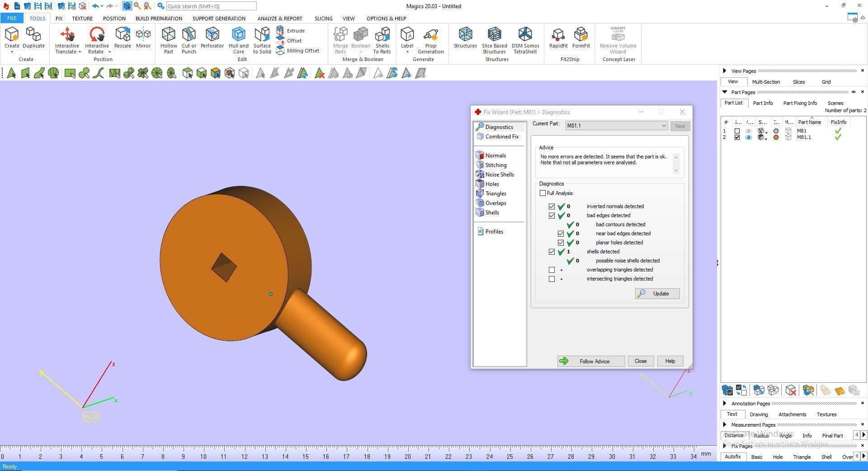
Task: Open Triangles page in Fix Wizard
Action: [491, 194]
